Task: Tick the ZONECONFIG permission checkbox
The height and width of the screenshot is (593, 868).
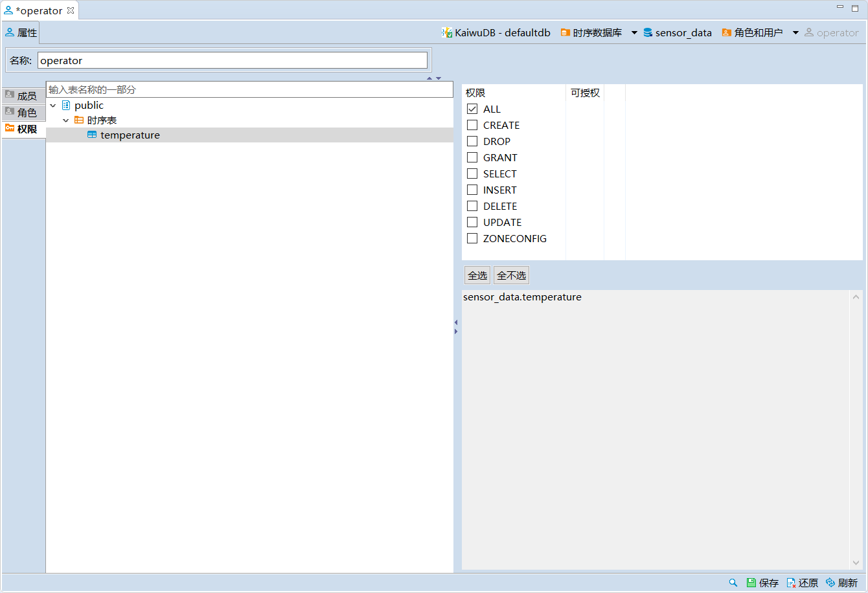Action: [472, 238]
